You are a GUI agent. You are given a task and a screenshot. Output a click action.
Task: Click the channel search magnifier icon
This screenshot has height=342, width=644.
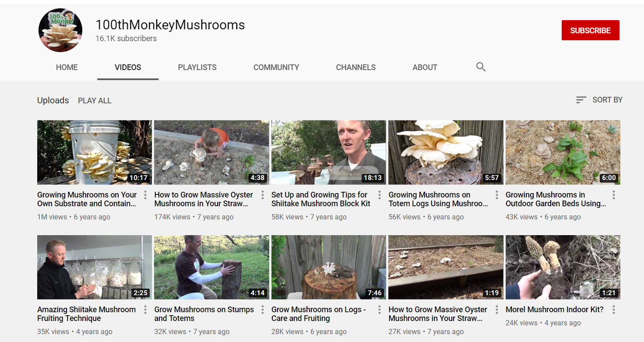click(x=481, y=67)
